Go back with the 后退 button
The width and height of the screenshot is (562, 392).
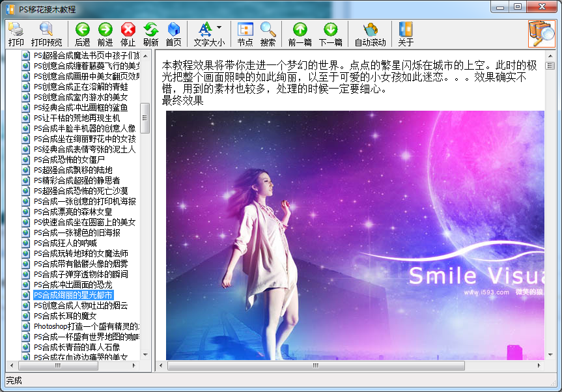click(x=82, y=34)
